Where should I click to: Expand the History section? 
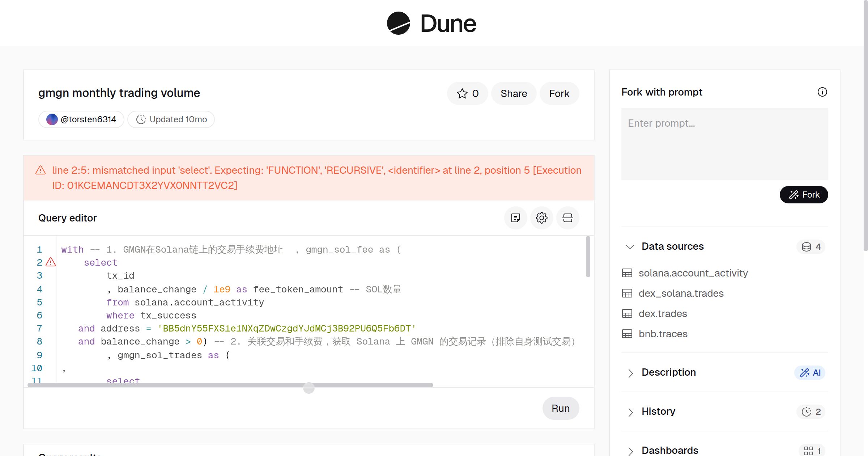(630, 412)
